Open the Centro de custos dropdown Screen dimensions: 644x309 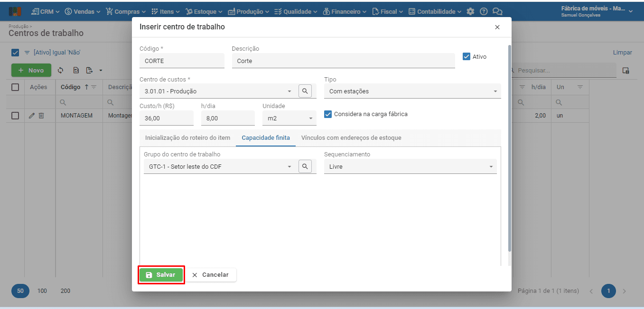289,91
